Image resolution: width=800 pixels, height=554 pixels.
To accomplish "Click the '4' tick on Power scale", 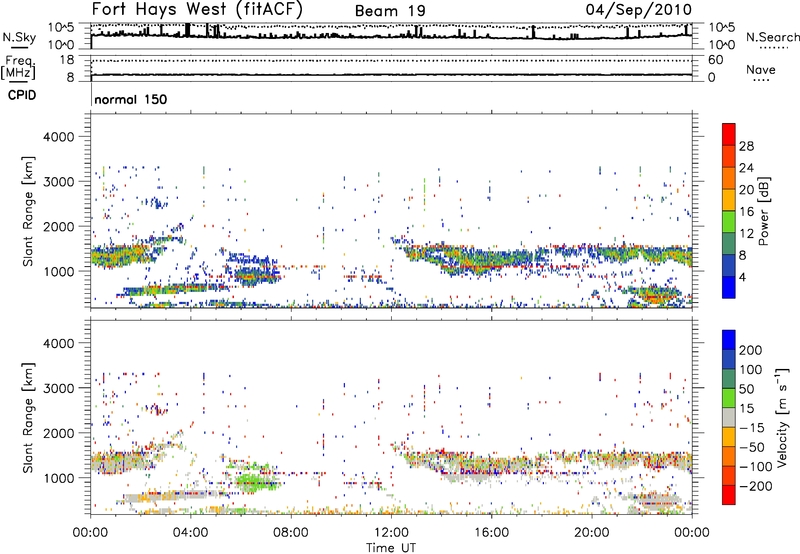I will 742,277.
